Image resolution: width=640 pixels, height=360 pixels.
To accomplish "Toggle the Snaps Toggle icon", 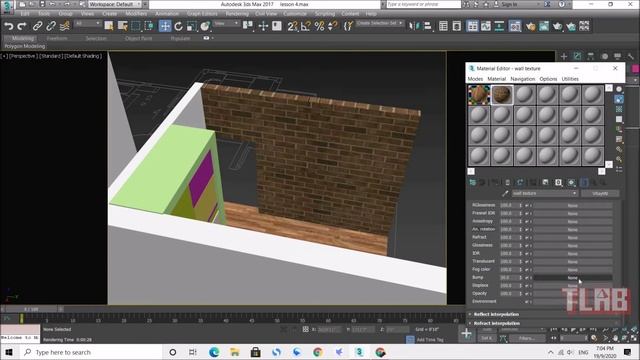I will tap(292, 26).
